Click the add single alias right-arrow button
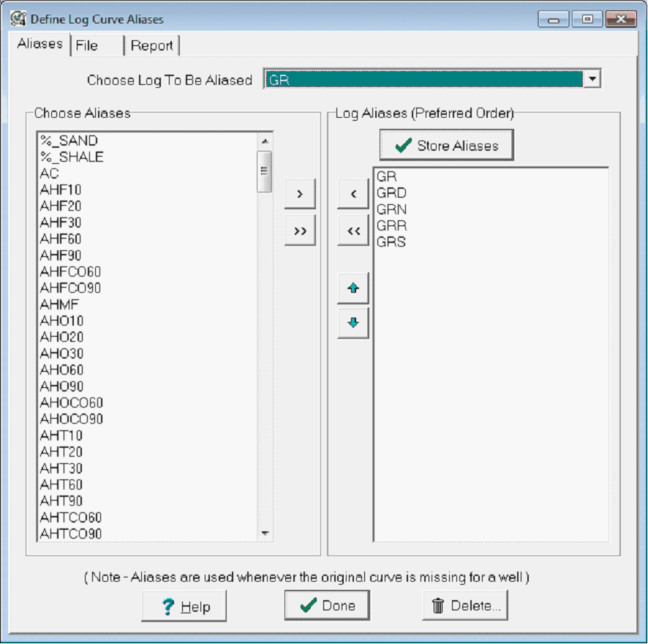 300,195
